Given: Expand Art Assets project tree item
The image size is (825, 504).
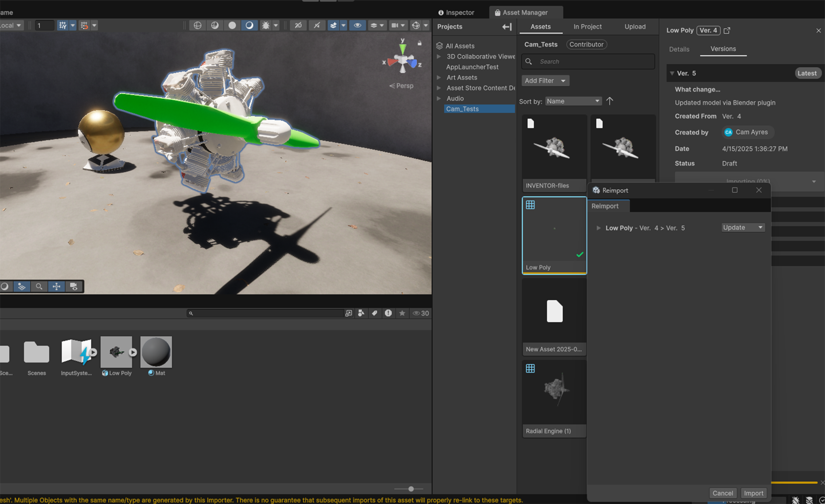Looking at the screenshot, I should 439,77.
